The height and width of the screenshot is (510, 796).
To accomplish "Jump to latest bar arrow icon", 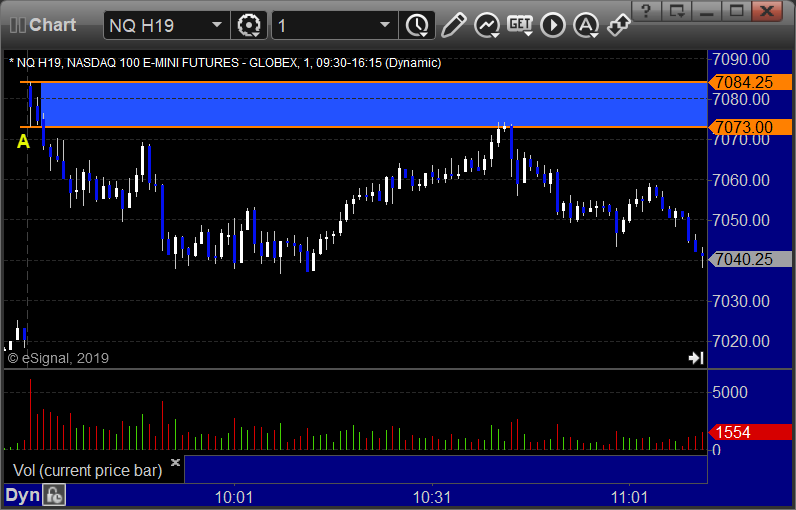I will coord(696,358).
